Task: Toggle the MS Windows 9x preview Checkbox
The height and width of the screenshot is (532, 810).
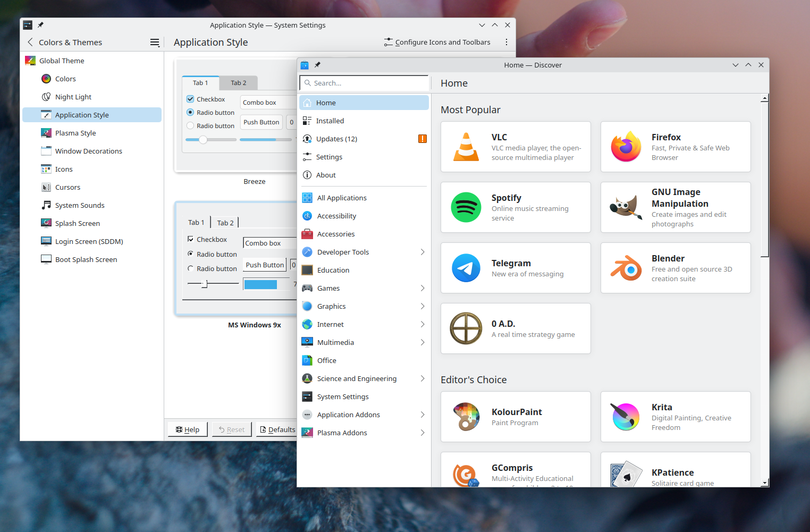Action: tap(191, 239)
